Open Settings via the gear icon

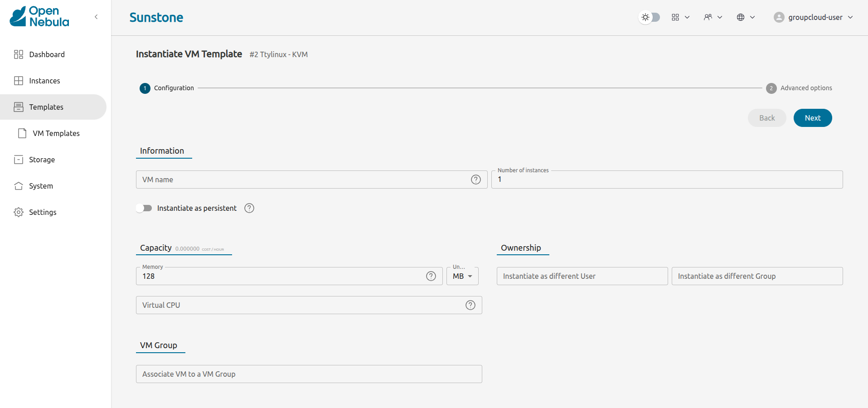tap(19, 212)
